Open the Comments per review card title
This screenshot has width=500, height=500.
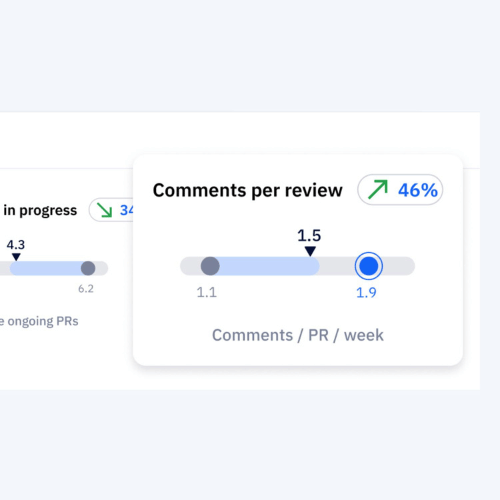(x=248, y=190)
